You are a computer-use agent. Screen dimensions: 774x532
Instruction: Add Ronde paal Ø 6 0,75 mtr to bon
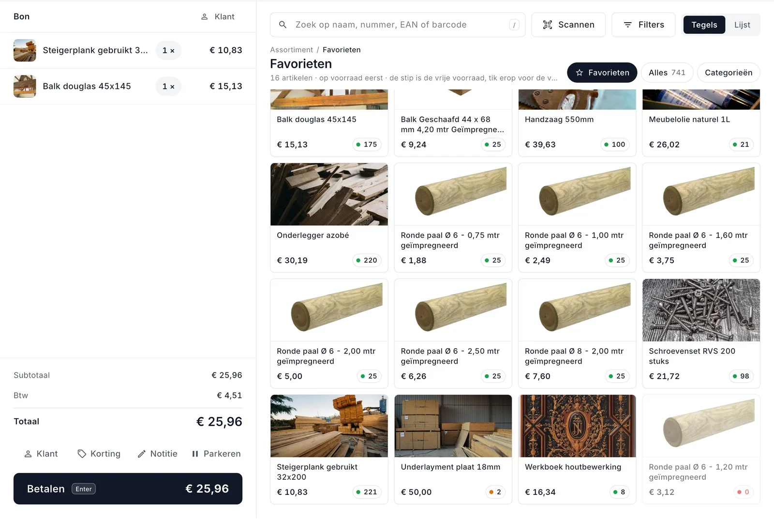[453, 218]
